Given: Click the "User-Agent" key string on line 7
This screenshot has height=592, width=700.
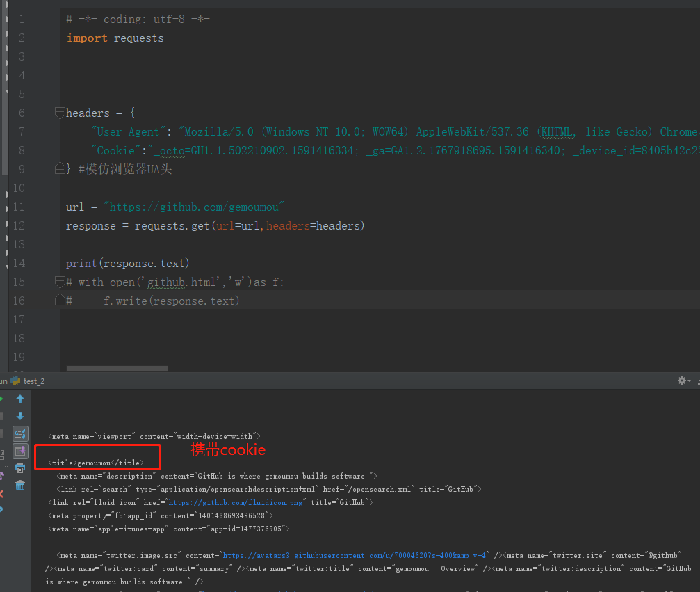Looking at the screenshot, I should point(129,131).
